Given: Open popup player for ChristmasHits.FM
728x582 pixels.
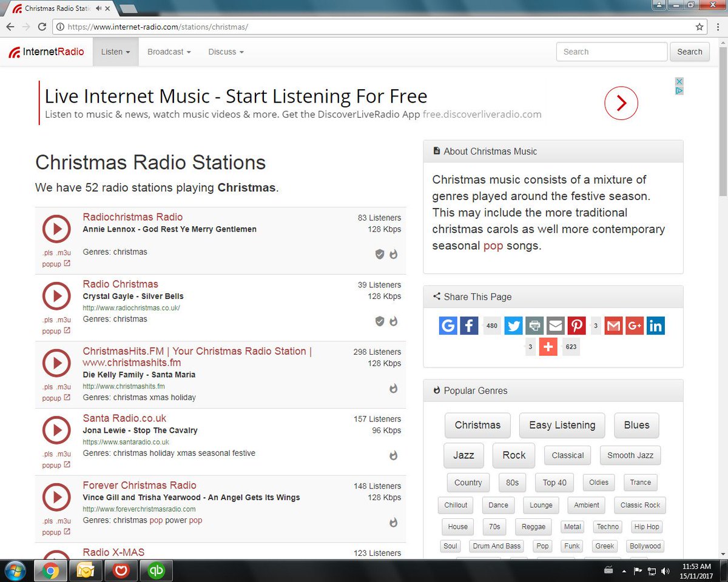Looking at the screenshot, I should [56, 398].
